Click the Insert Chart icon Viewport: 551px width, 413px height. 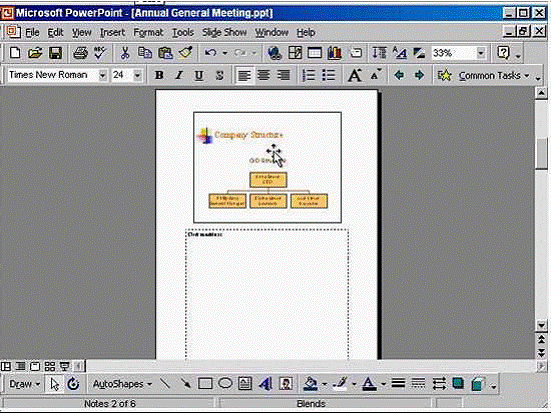335,53
